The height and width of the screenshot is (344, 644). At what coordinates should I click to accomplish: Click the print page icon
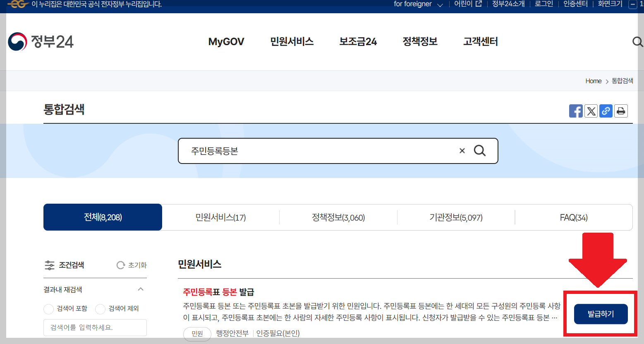pyautogui.click(x=621, y=111)
